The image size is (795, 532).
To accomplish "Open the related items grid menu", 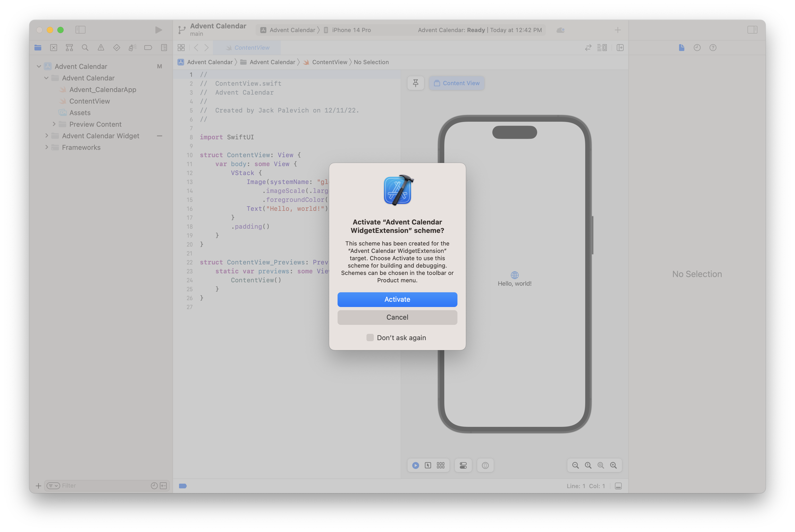I will click(x=181, y=48).
